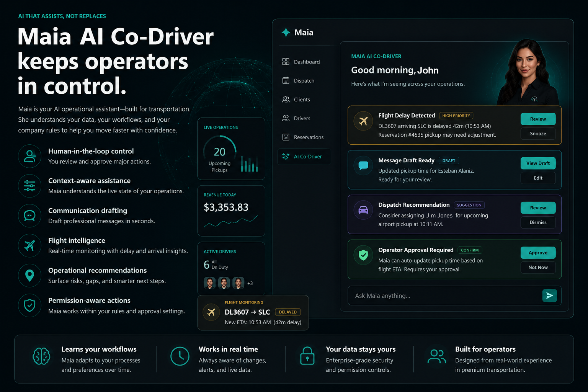Approve the operator approval request

pyautogui.click(x=538, y=253)
